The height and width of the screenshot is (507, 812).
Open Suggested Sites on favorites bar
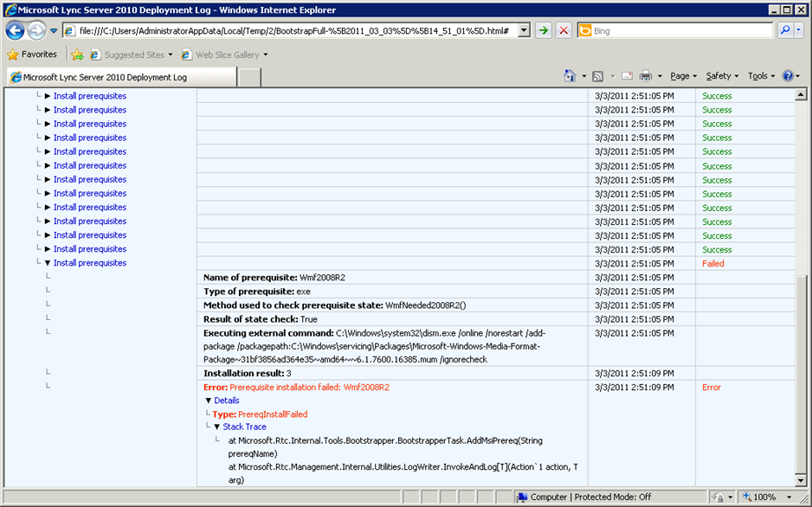pos(131,55)
